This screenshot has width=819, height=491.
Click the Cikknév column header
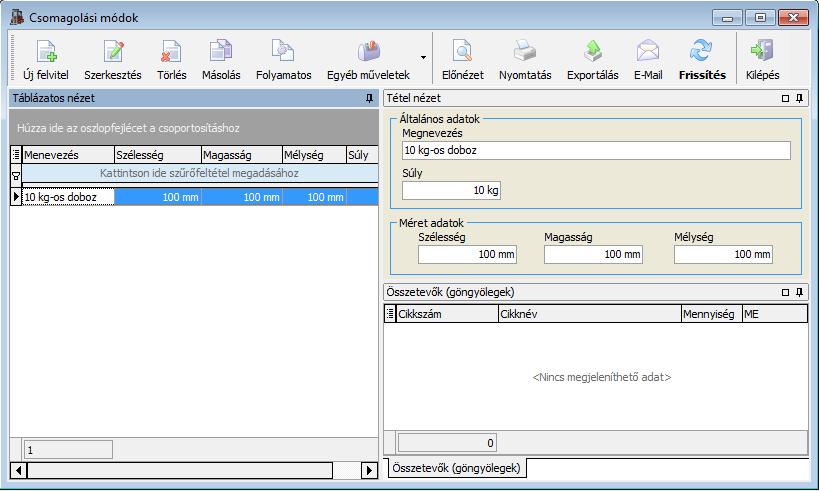pos(590,314)
